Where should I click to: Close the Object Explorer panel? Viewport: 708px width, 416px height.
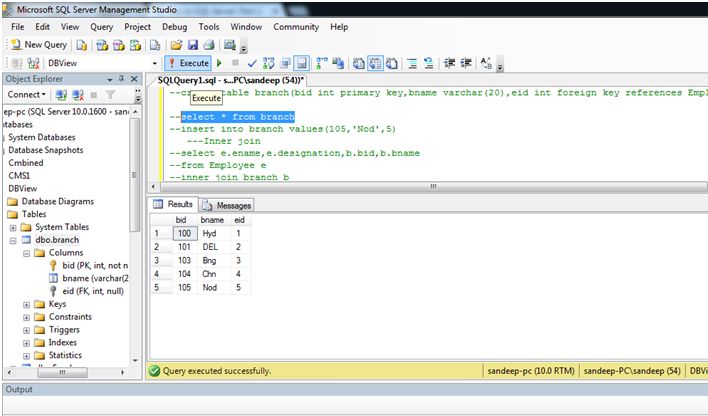(x=136, y=79)
